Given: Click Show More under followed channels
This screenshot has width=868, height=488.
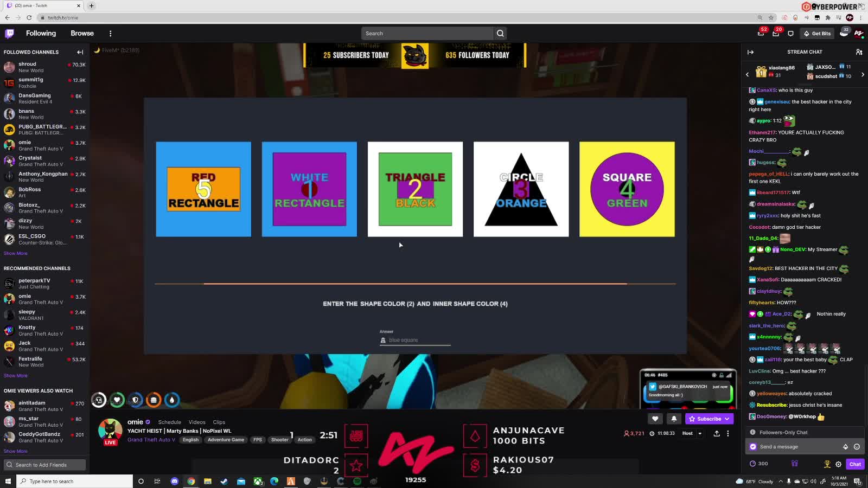Looking at the screenshot, I should [15, 253].
